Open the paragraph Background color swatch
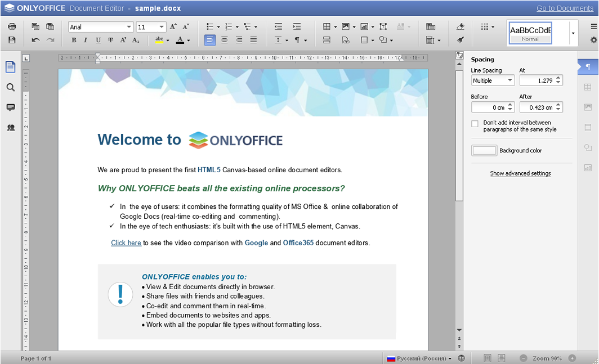599x364 pixels. pyautogui.click(x=484, y=150)
